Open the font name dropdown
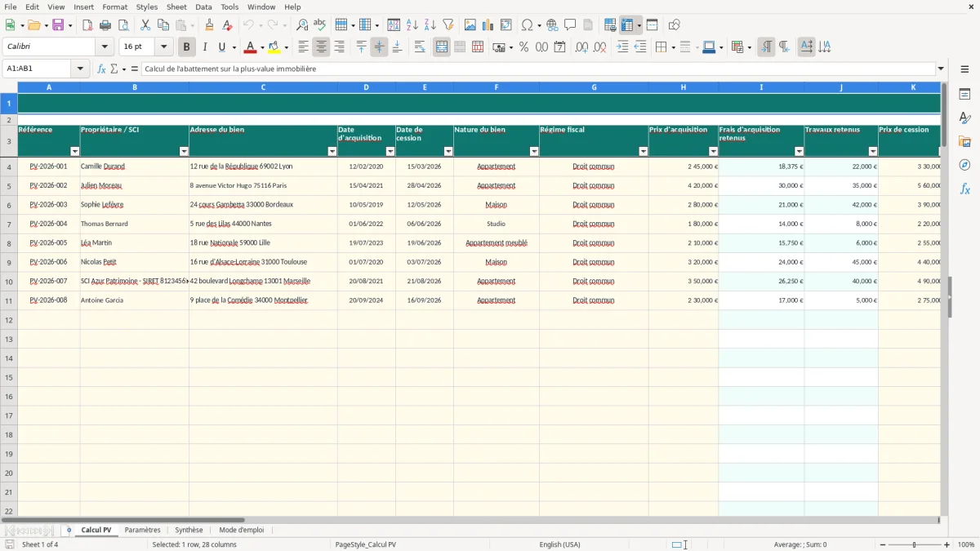 (105, 47)
